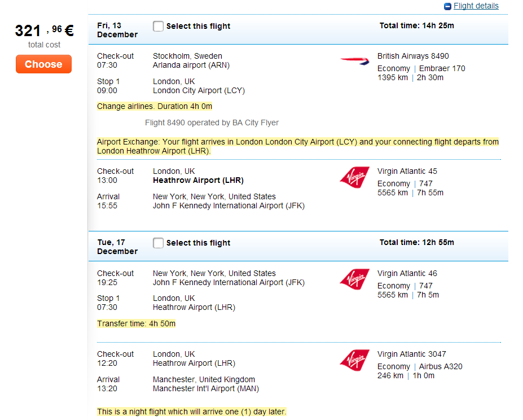
Task: Click bold Heathrow Airport (LHR) departure text
Action: click(197, 181)
